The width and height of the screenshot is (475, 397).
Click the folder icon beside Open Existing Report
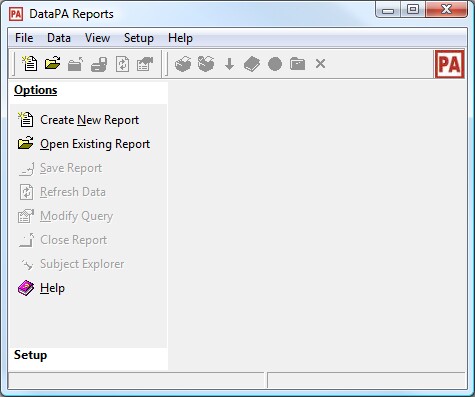click(x=26, y=143)
